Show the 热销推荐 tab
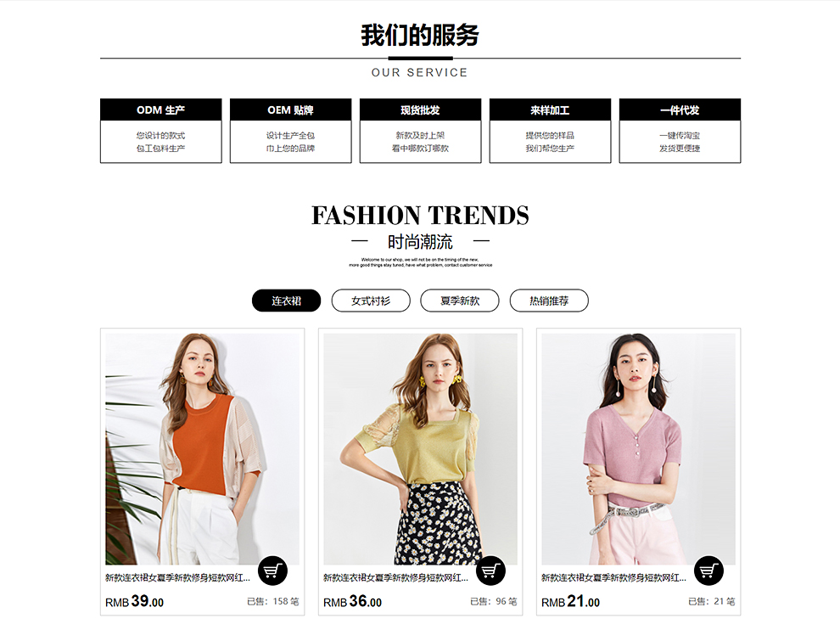 click(x=549, y=301)
